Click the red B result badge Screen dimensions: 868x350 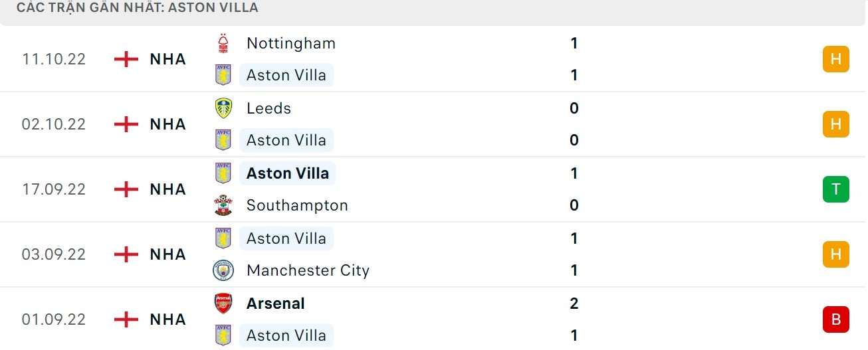click(x=835, y=319)
